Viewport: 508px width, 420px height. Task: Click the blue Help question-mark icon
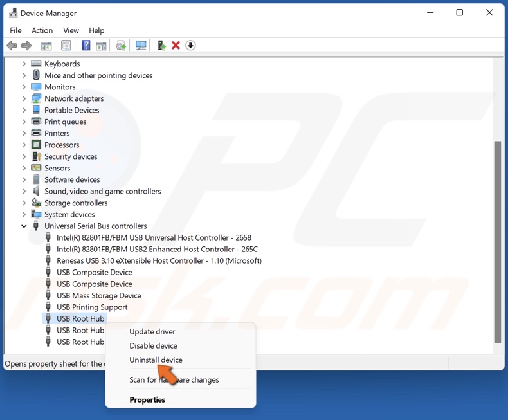[86, 46]
